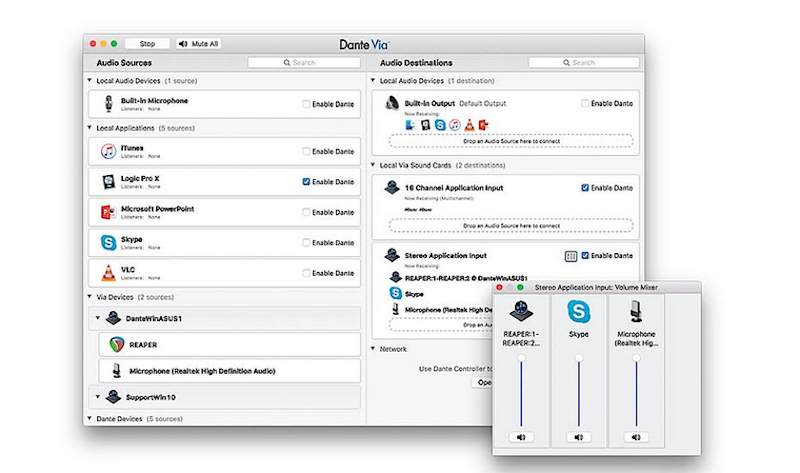The image size is (800, 473).
Task: Enable Dante for iTunes
Action: pos(306,151)
